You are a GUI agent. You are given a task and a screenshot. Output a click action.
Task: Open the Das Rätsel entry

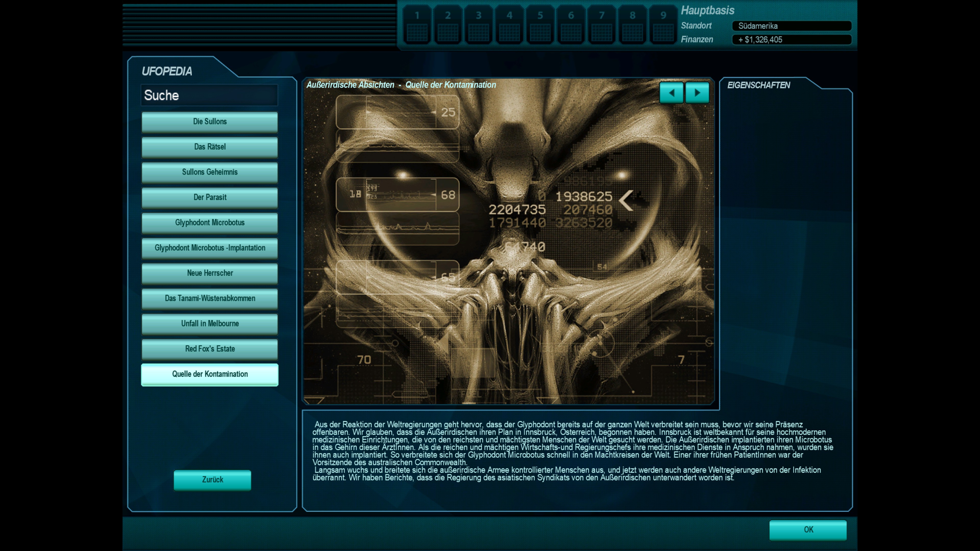[x=210, y=147]
